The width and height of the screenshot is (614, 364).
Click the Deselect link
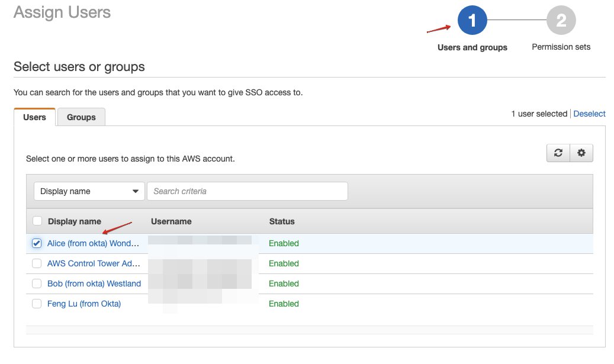pos(589,114)
